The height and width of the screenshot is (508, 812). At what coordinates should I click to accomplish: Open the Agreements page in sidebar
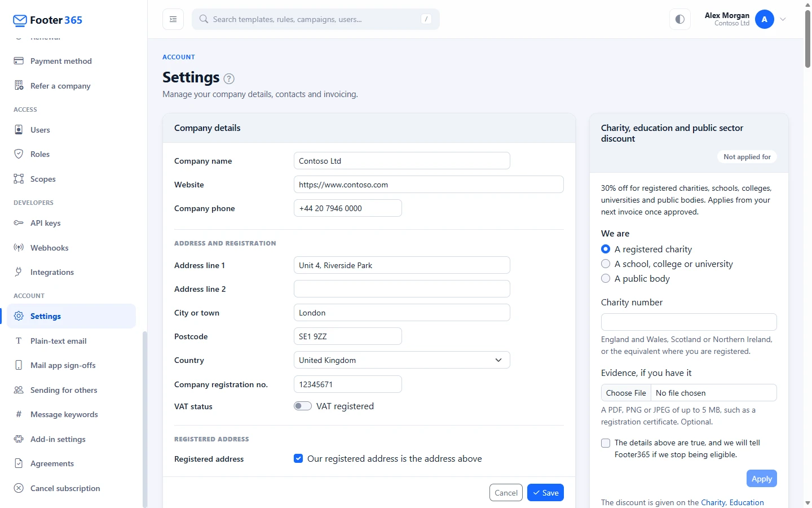click(x=71, y=463)
